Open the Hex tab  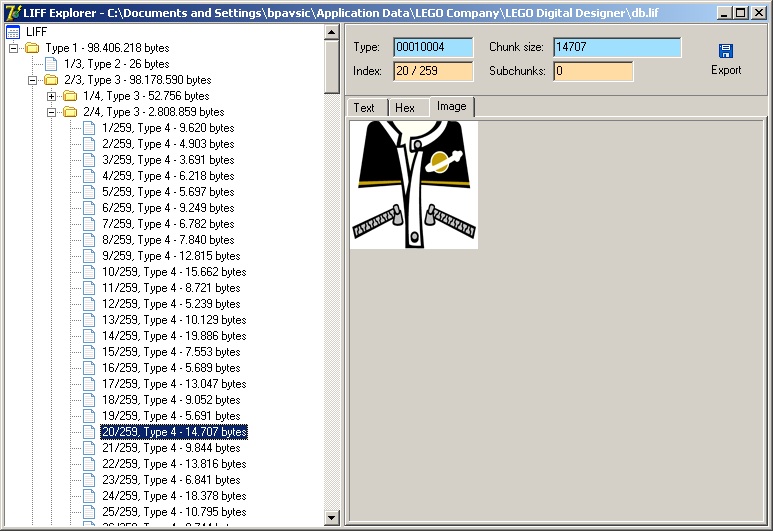[x=405, y=108]
